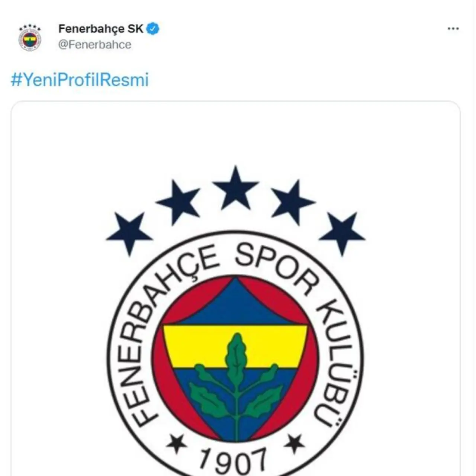Open the #YeniProfilResmi hashtag

80,80
